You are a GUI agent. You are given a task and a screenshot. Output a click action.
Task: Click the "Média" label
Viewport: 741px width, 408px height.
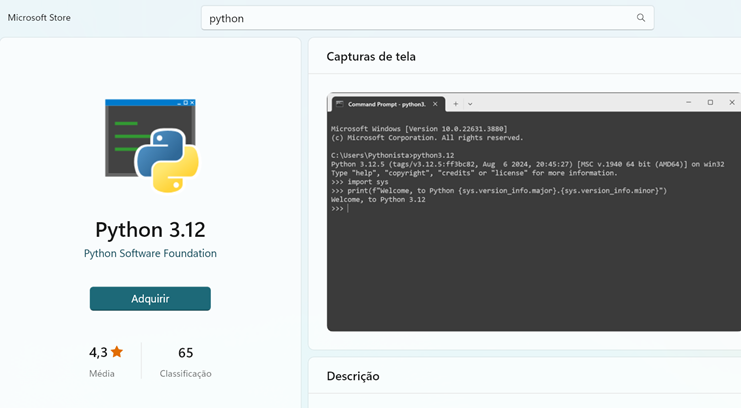102,373
